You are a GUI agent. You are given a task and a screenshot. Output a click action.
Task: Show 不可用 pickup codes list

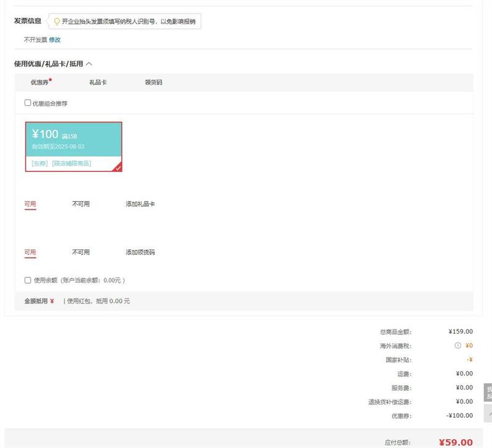(x=81, y=253)
